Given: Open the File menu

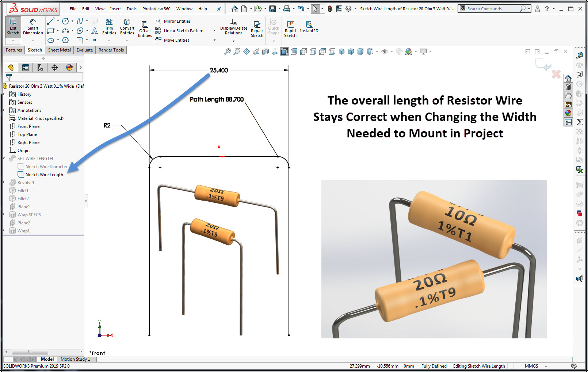Looking at the screenshot, I should (x=73, y=9).
